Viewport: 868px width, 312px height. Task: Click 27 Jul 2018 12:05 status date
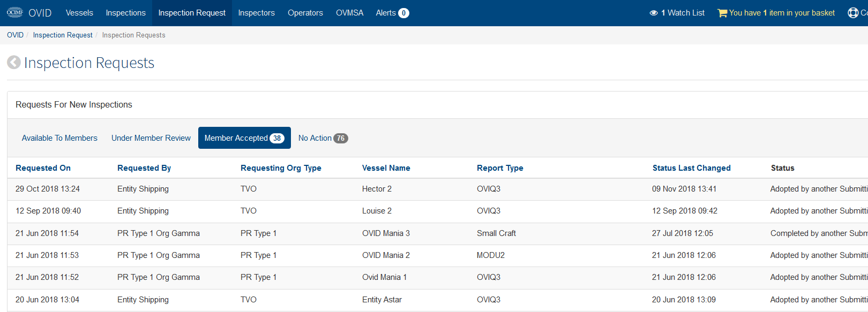click(x=683, y=233)
